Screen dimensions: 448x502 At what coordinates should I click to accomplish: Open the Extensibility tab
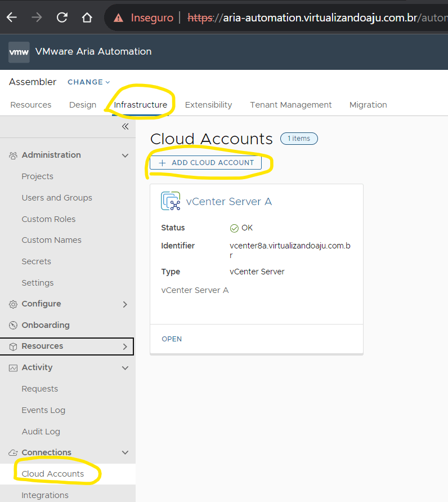[x=208, y=105]
